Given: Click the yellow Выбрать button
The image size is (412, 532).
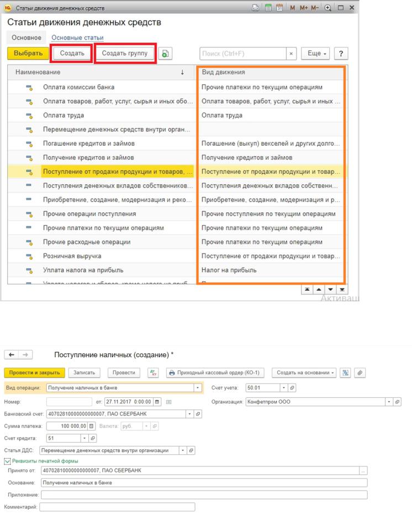Looking at the screenshot, I should tap(28, 54).
